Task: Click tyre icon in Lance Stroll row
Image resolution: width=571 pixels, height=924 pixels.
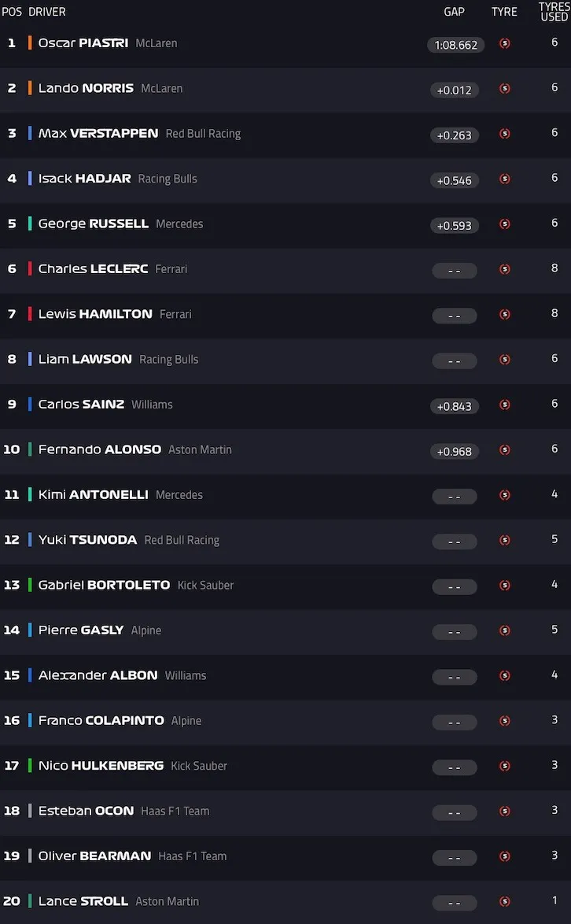Action: (x=504, y=901)
